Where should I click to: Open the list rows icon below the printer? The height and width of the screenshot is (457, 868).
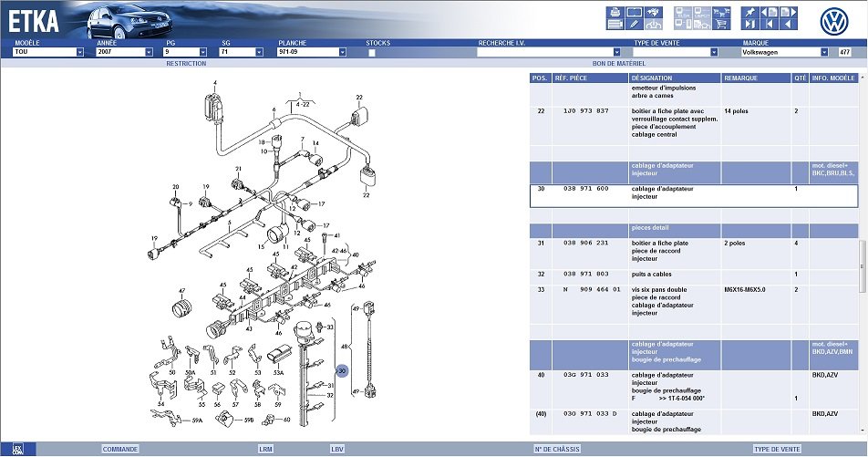[615, 25]
